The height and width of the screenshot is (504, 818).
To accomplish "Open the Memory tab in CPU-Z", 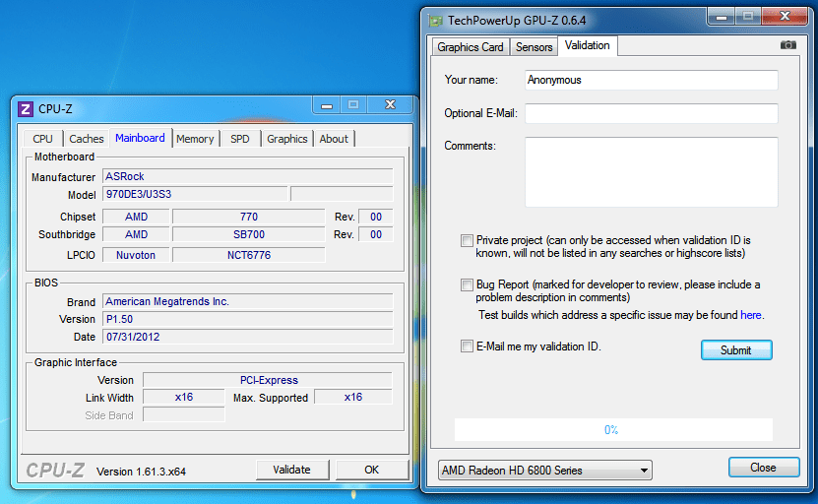I will [x=195, y=139].
